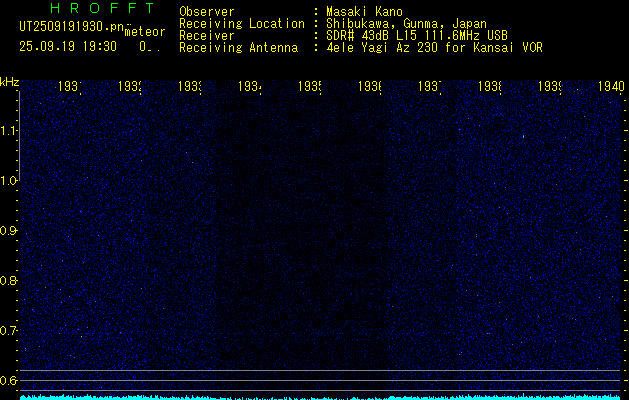Screen dimensions: 629x400
Task: Select Shibukawa, Gunma, Japan text
Action: [x=406, y=24]
